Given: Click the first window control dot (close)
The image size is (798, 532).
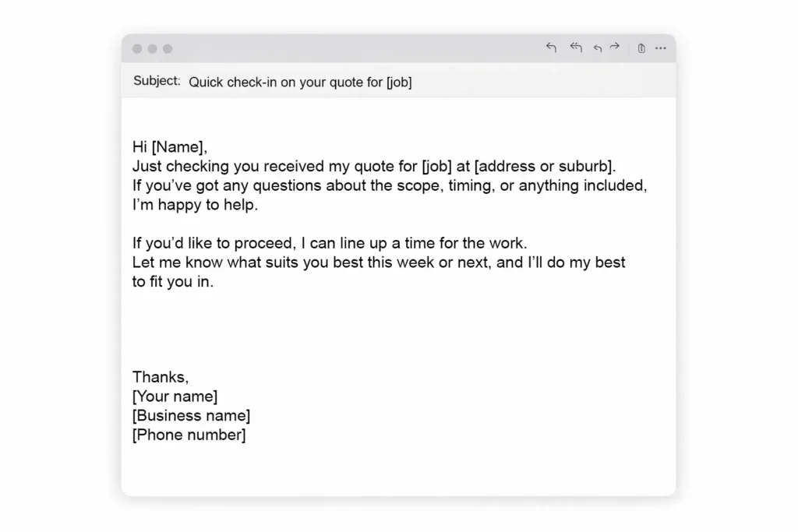Looking at the screenshot, I should point(137,49).
